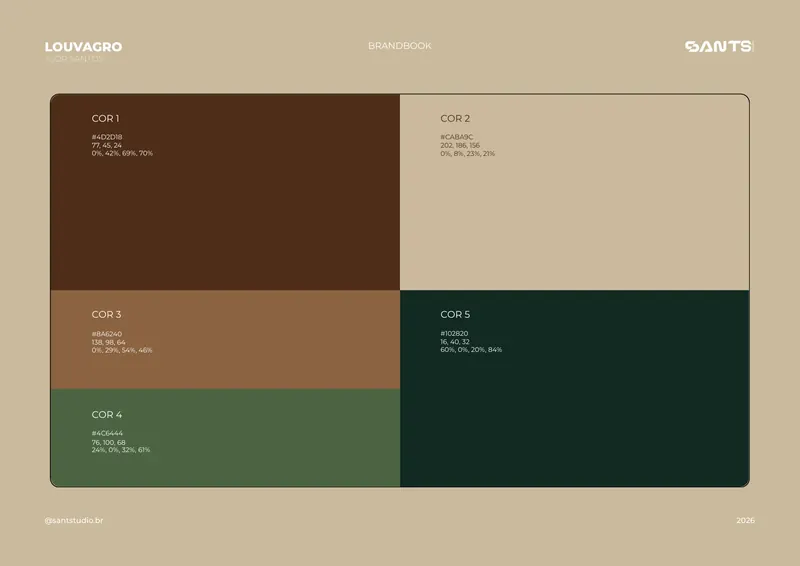Select the hex code #8A6240
800x566 pixels.
point(107,334)
